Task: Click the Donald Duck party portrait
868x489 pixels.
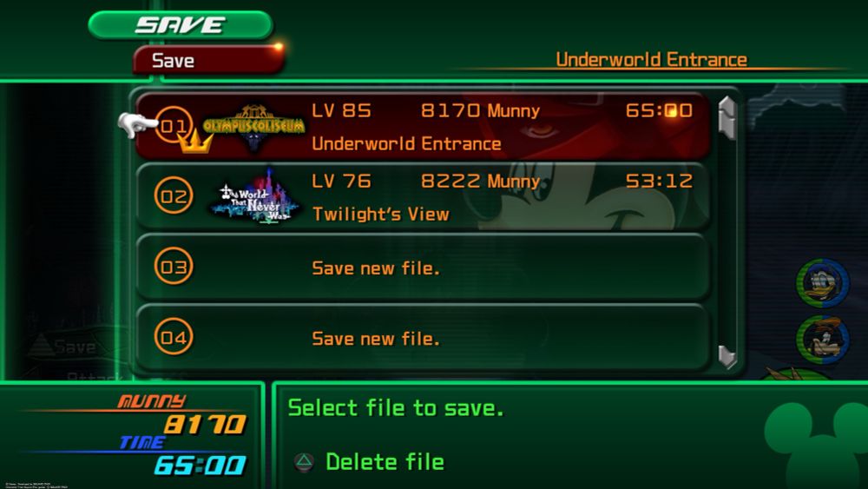Action: (x=822, y=283)
